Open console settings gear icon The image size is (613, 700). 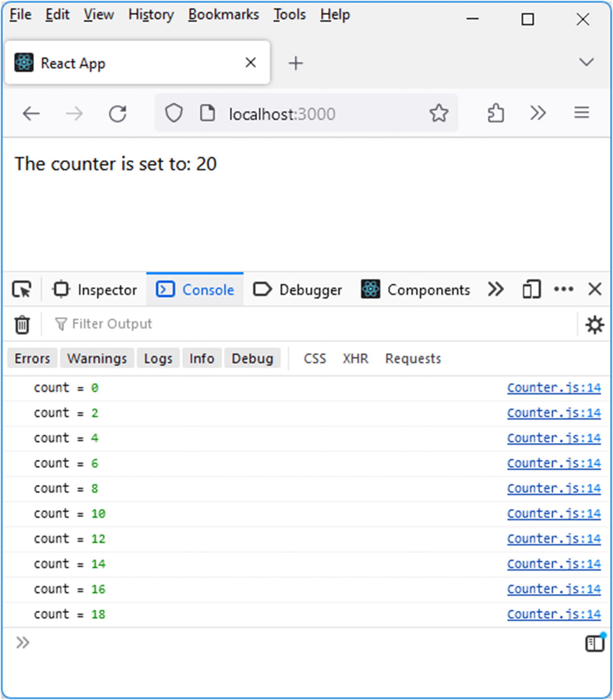(594, 325)
